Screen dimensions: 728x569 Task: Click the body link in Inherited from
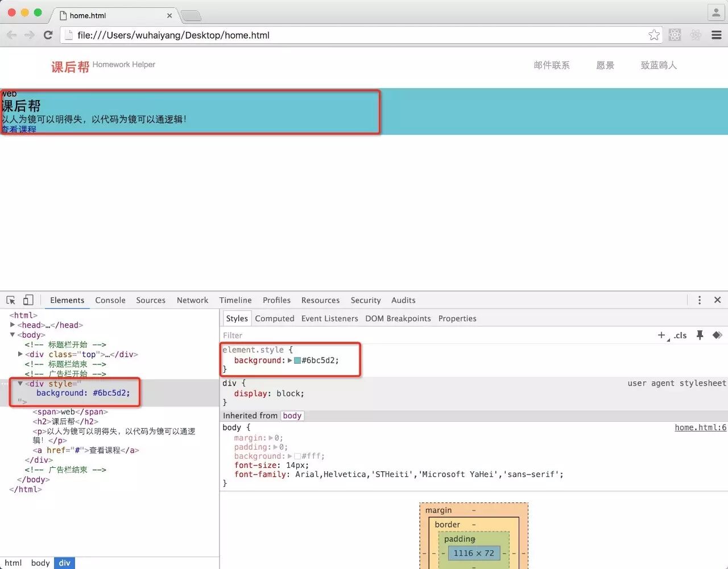292,416
